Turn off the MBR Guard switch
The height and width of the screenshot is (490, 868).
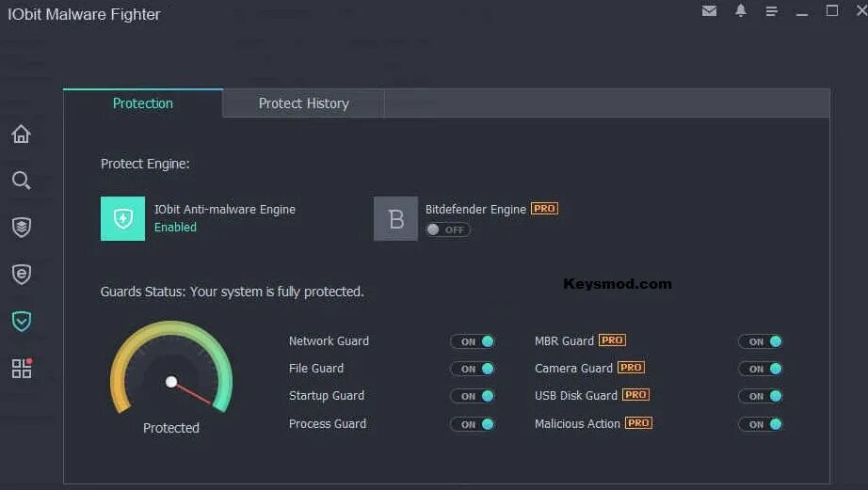point(762,341)
